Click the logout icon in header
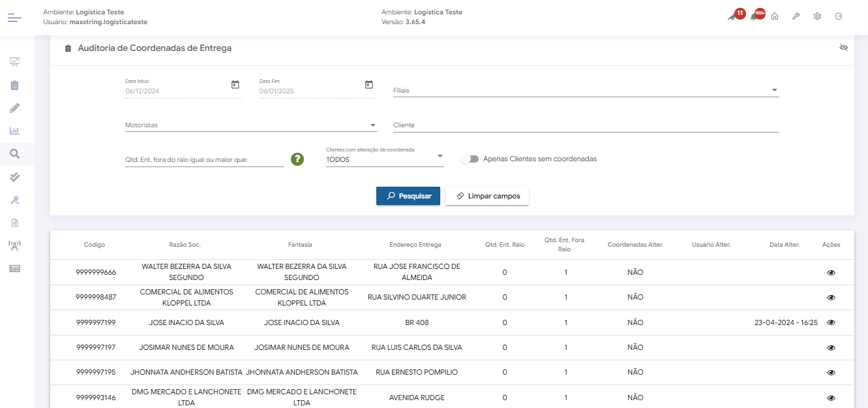The image size is (868, 408). click(x=838, y=16)
